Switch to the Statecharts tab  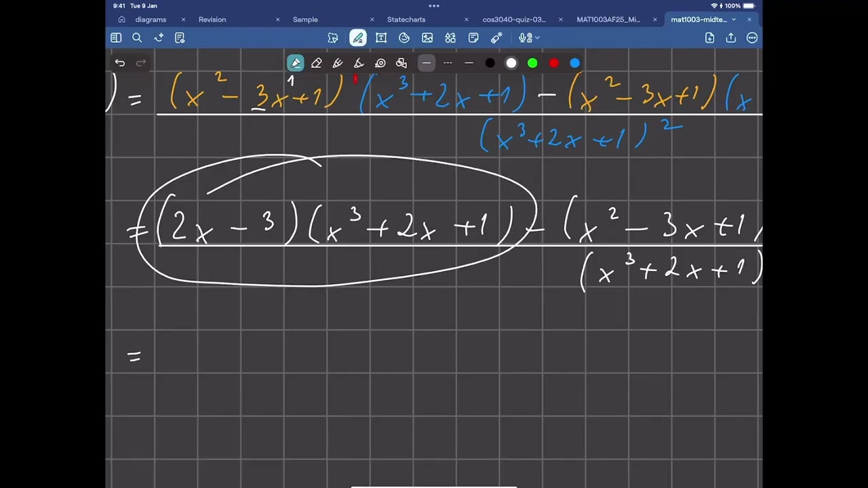(406, 20)
